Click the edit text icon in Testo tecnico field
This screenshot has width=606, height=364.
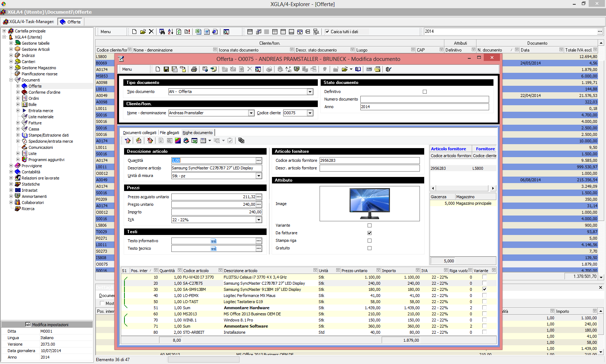[214, 249]
